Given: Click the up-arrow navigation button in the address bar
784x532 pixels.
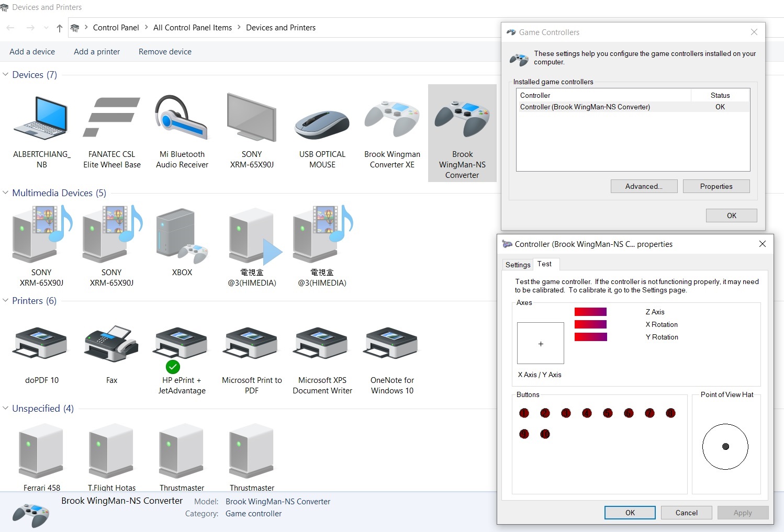Looking at the screenshot, I should click(60, 28).
